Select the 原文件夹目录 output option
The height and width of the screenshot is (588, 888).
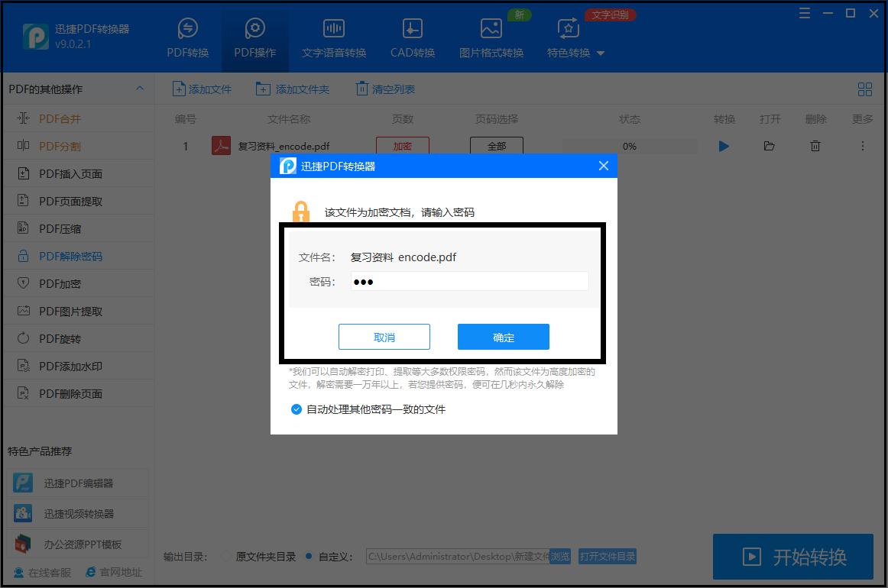pyautogui.click(x=225, y=557)
